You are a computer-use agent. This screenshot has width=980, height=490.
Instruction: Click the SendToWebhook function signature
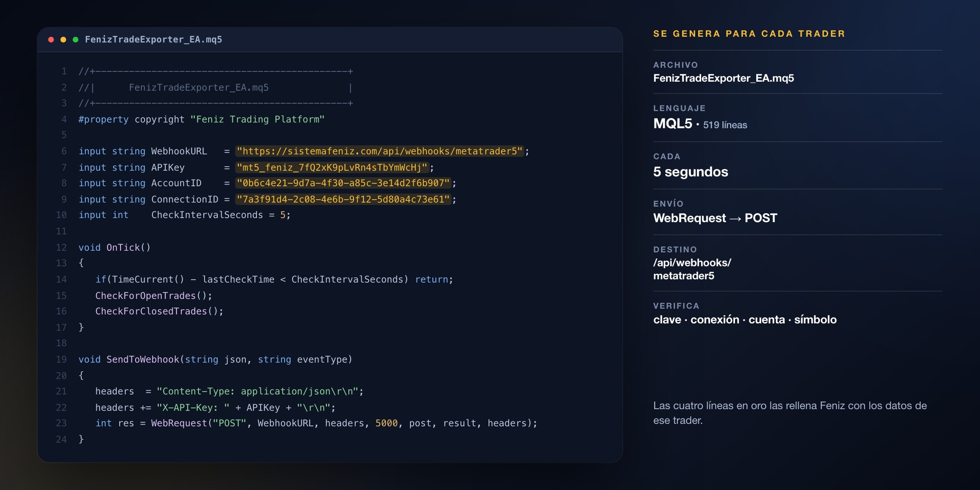pyautogui.click(x=215, y=359)
